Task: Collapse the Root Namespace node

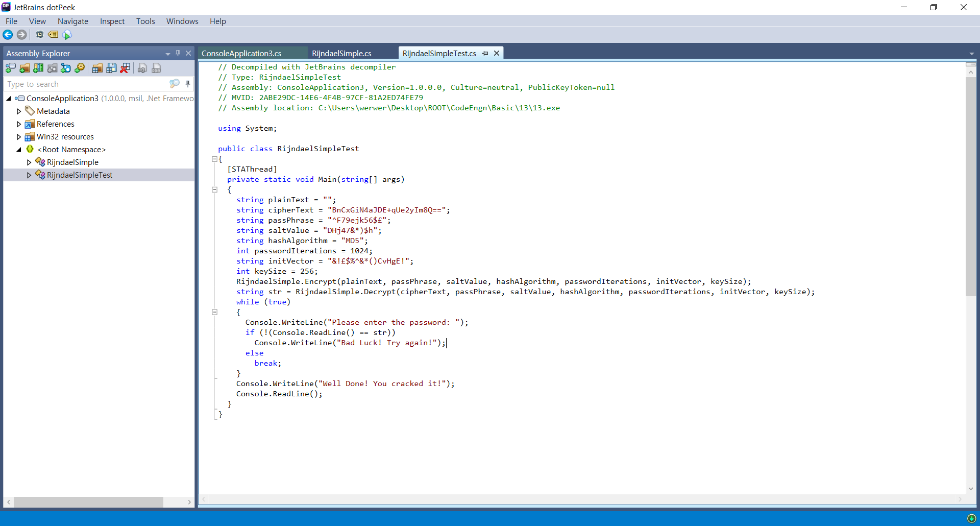Action: pyautogui.click(x=19, y=149)
